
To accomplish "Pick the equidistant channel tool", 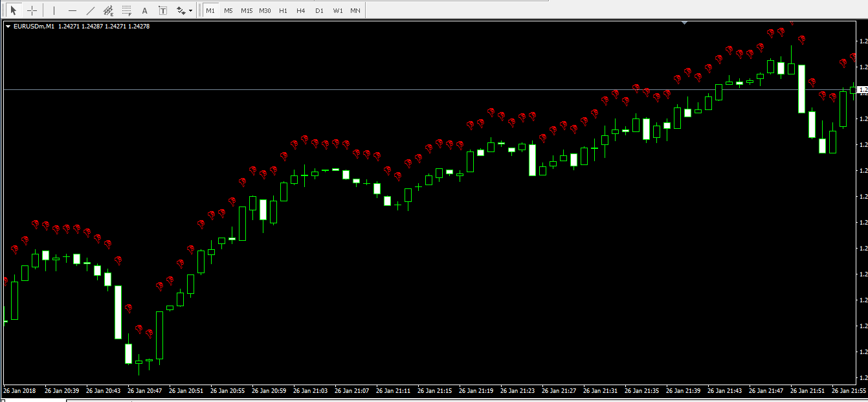I will click(108, 10).
